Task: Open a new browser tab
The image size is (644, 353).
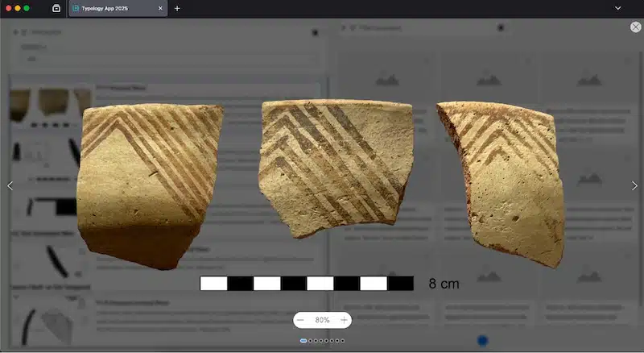Action: 177,8
